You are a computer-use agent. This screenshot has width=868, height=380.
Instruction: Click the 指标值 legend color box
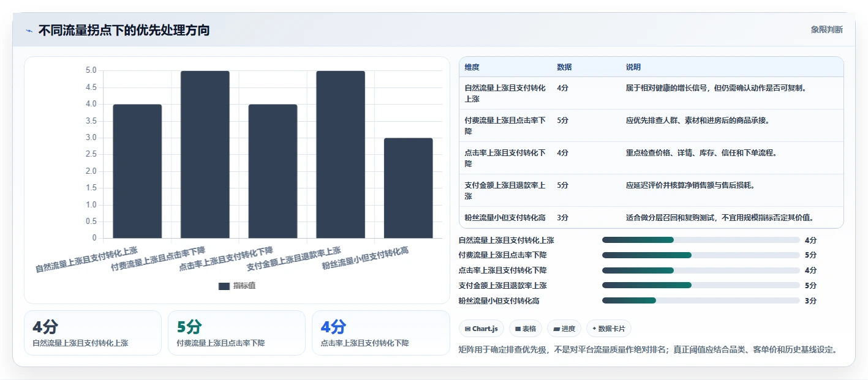point(224,286)
